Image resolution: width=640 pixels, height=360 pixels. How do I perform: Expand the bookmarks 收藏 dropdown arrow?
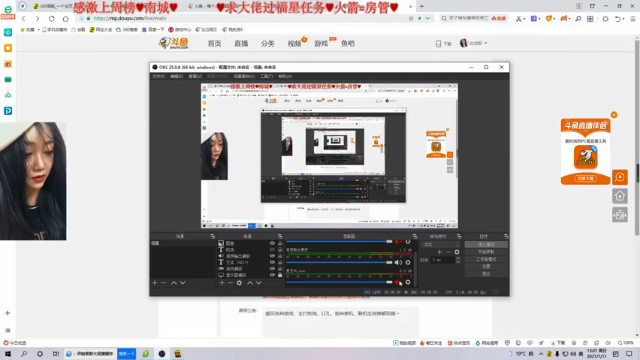(x=39, y=30)
